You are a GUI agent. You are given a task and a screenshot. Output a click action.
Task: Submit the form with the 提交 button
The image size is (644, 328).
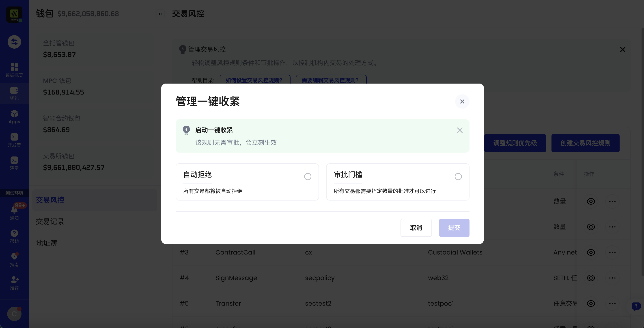pyautogui.click(x=454, y=228)
